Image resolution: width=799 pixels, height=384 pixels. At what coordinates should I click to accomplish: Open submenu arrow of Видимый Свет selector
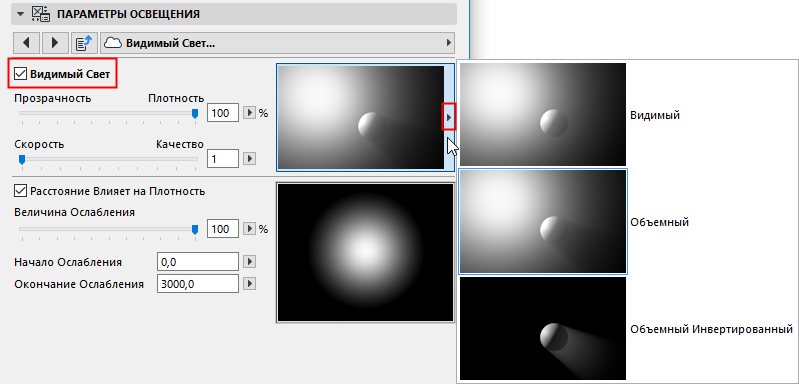449,43
